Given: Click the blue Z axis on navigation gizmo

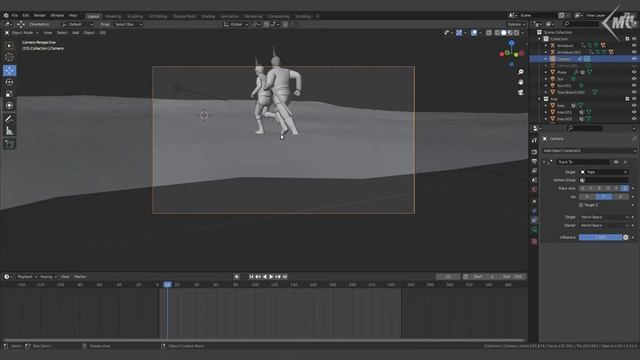Looking at the screenshot, I should 511,43.
